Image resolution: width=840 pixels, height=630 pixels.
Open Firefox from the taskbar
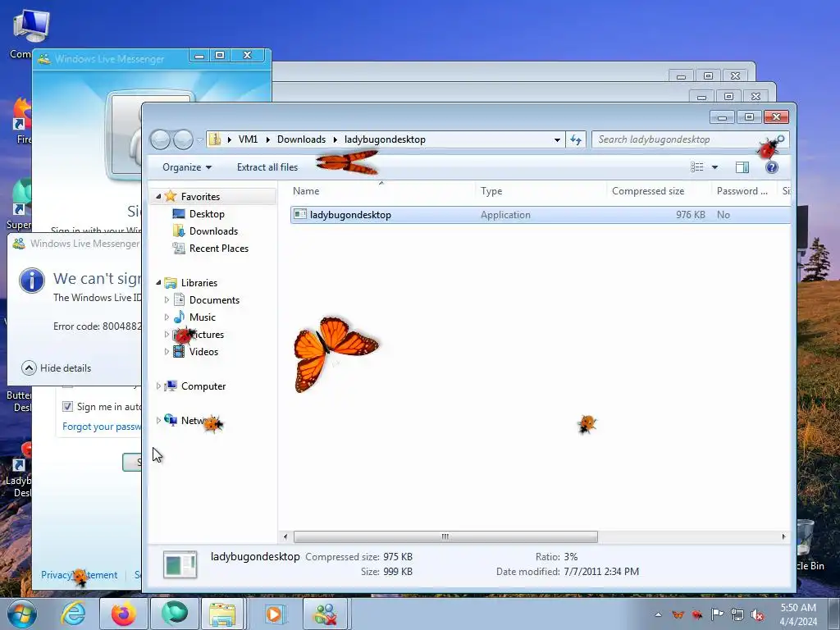click(124, 614)
